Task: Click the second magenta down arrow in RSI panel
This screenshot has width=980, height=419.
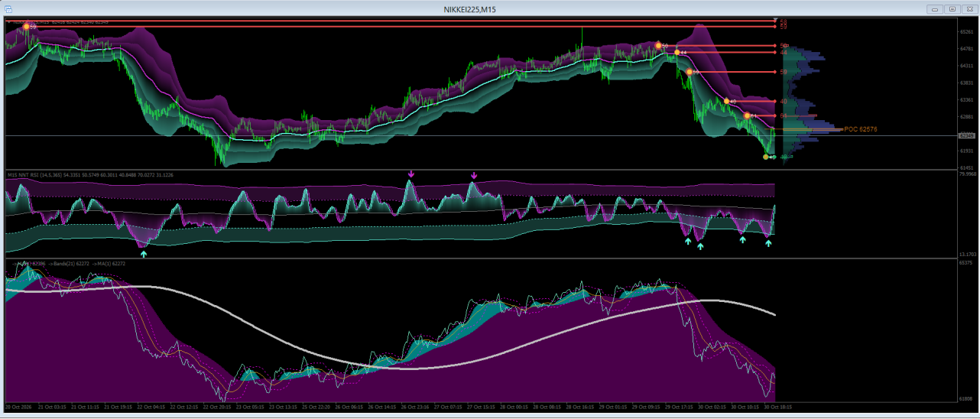Action: click(x=473, y=175)
